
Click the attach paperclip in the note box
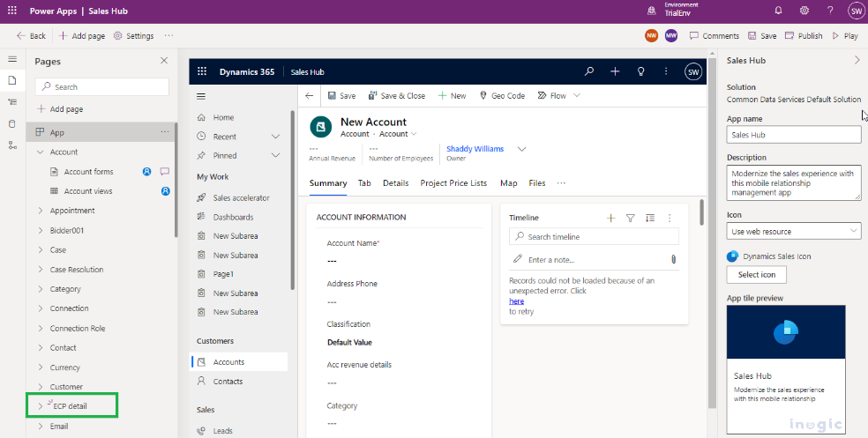673,259
